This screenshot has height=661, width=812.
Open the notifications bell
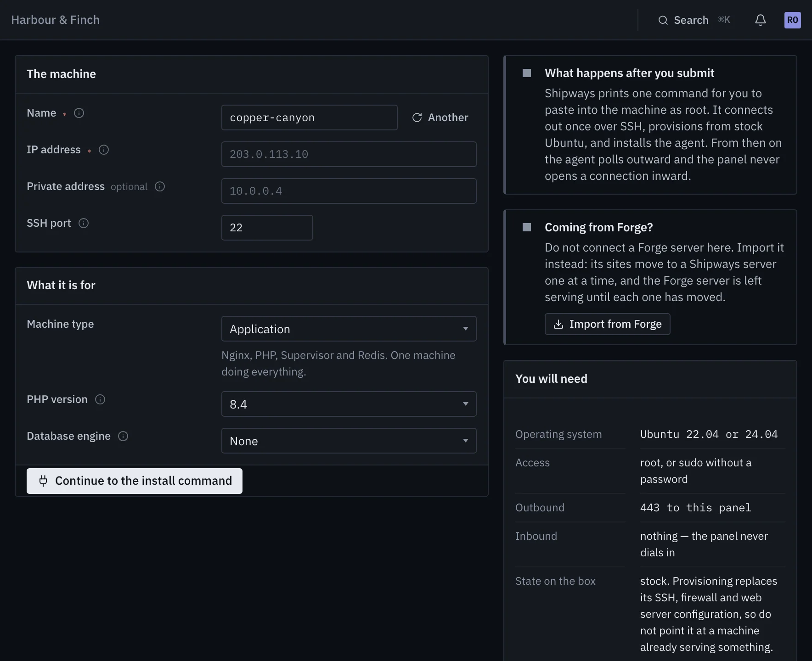(761, 20)
